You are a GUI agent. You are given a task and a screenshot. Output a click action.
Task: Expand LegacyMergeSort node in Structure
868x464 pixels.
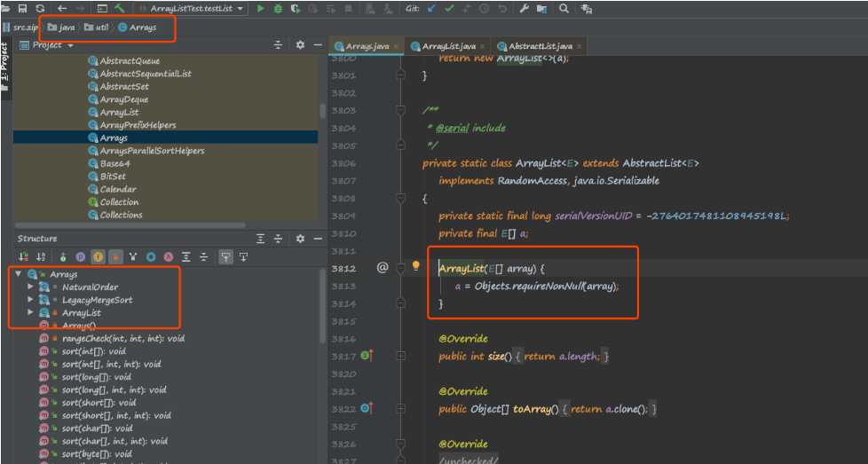30,299
